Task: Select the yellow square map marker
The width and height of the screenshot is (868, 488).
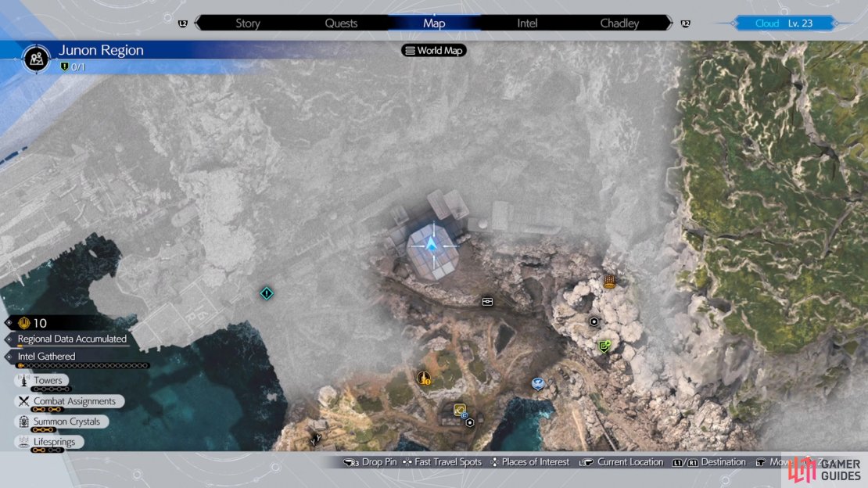Action: 460,410
